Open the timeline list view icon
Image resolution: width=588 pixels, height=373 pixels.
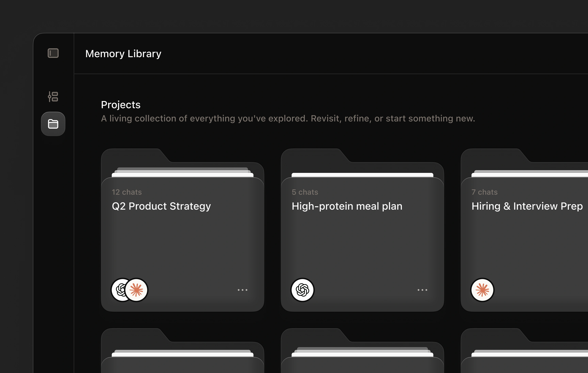click(53, 97)
